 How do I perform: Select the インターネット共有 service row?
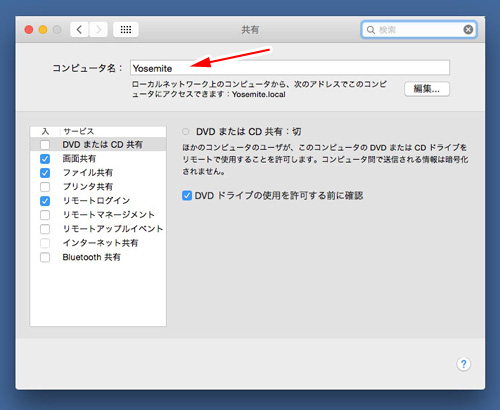(x=98, y=243)
